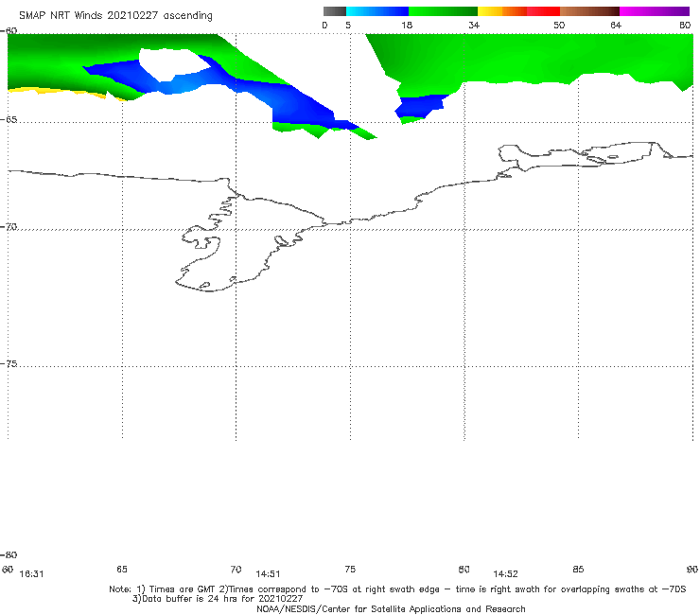Click the latitude label '-65'
This screenshot has width=700, height=615.
pyautogui.click(x=9, y=119)
